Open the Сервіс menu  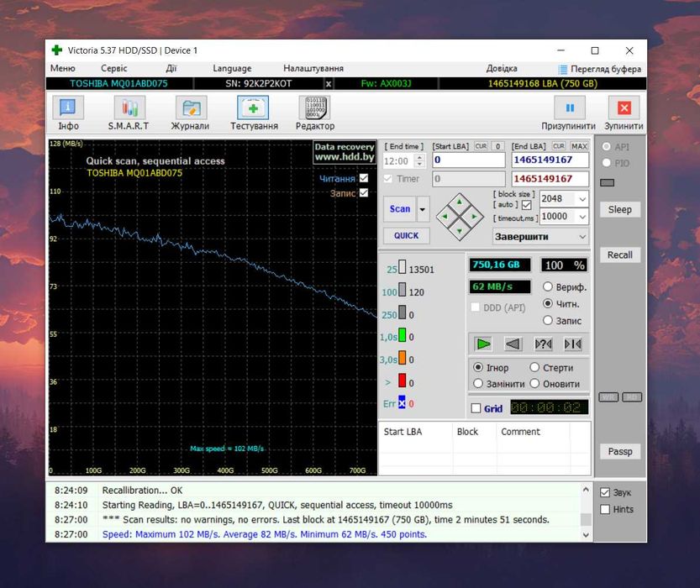113,68
